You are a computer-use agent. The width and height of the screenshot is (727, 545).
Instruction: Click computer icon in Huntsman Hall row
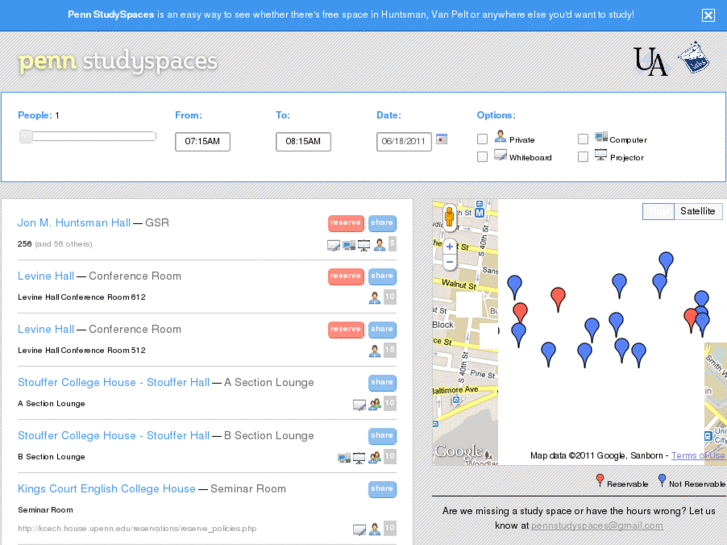click(349, 245)
